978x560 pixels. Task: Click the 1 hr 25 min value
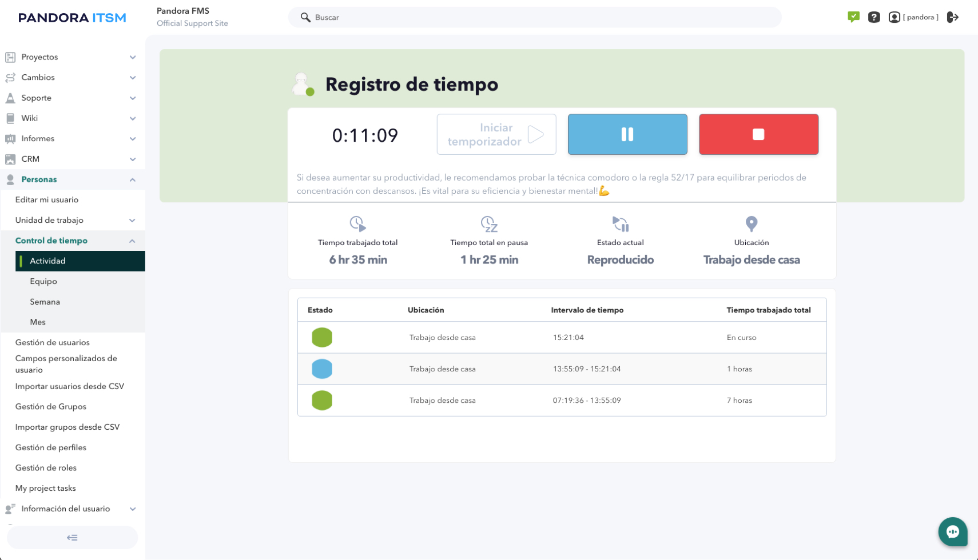point(490,260)
